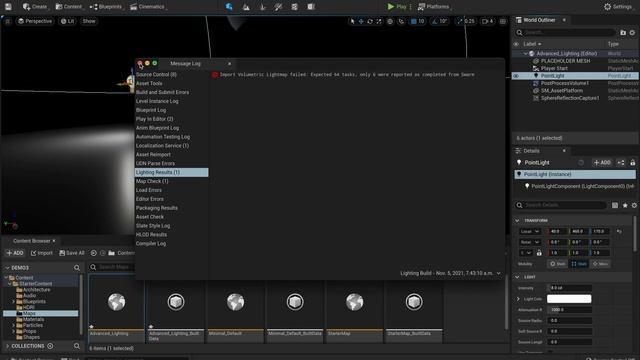This screenshot has width=640, height=360.
Task: Click viewport layout maximize icon
Action: [503, 21]
